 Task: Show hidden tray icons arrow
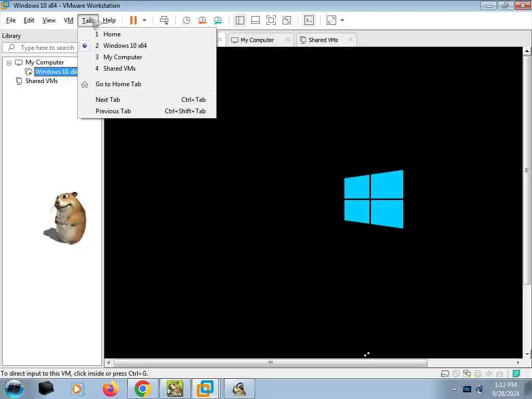point(454,389)
